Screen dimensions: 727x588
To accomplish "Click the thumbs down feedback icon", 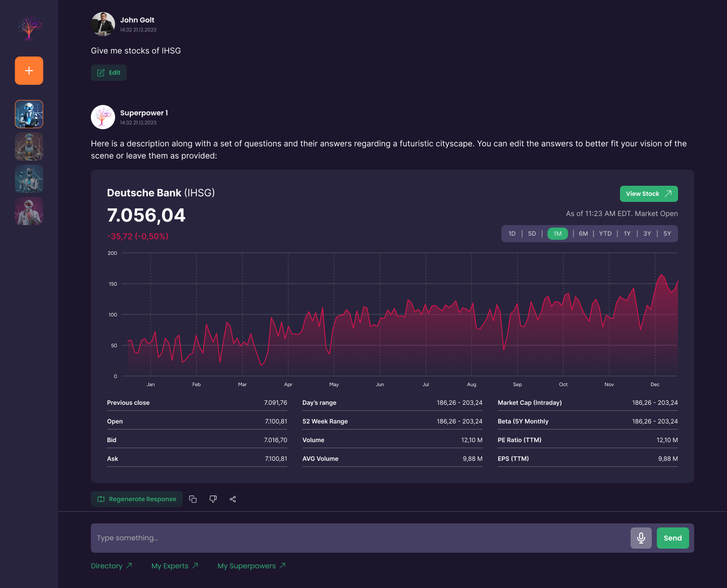I will 213,499.
